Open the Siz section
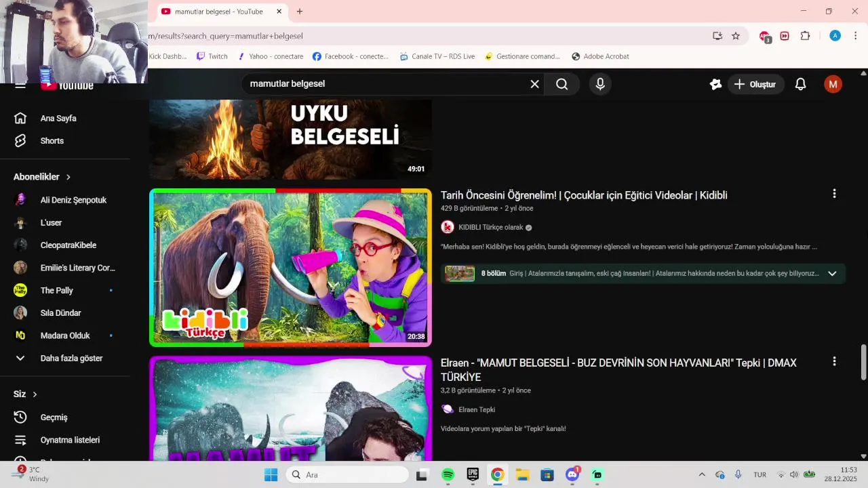868x488 pixels. click(25, 394)
